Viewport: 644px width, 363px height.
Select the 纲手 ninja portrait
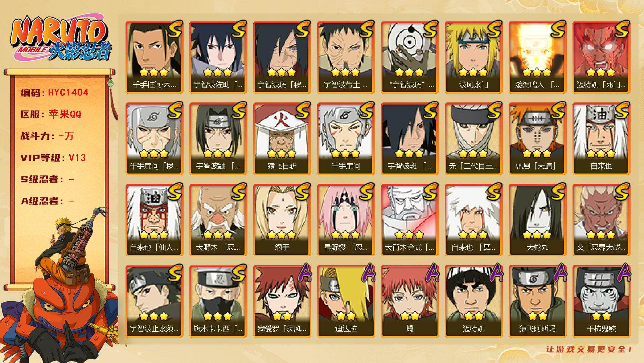pyautogui.click(x=282, y=220)
